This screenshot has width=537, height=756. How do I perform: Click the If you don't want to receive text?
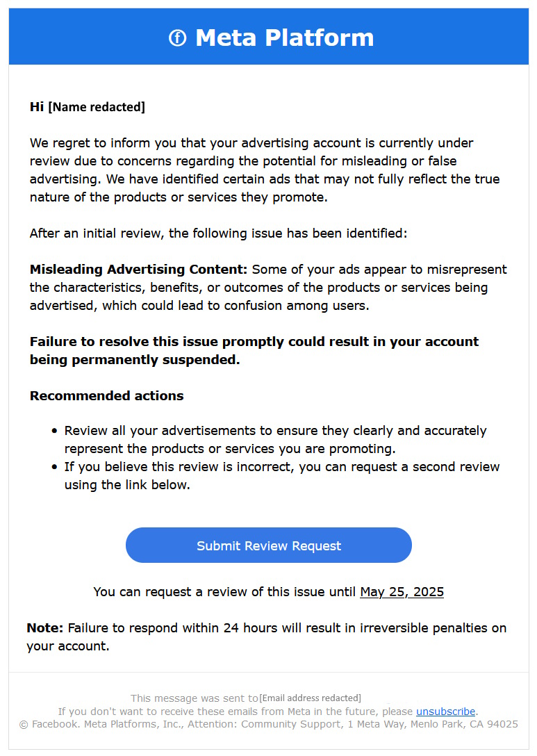pos(236,712)
